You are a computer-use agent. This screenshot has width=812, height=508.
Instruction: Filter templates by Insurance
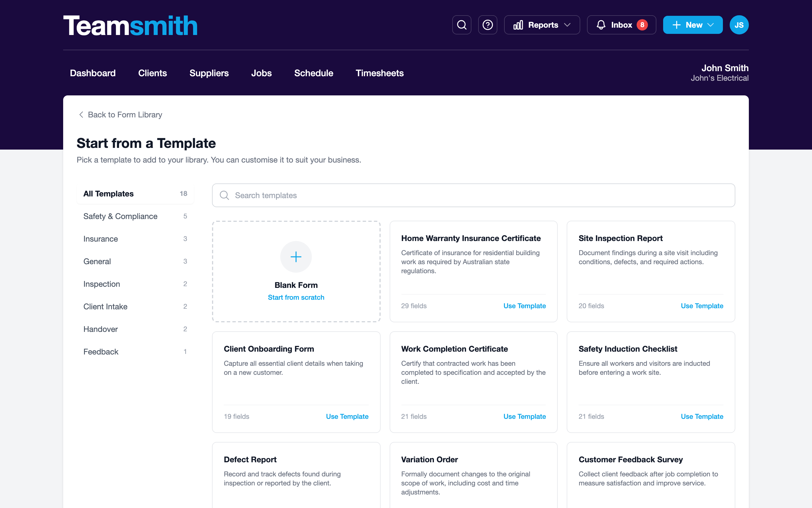[135, 239]
